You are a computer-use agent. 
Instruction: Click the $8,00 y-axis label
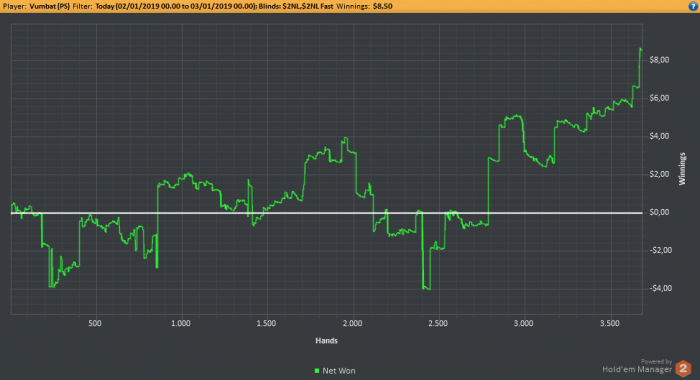659,60
